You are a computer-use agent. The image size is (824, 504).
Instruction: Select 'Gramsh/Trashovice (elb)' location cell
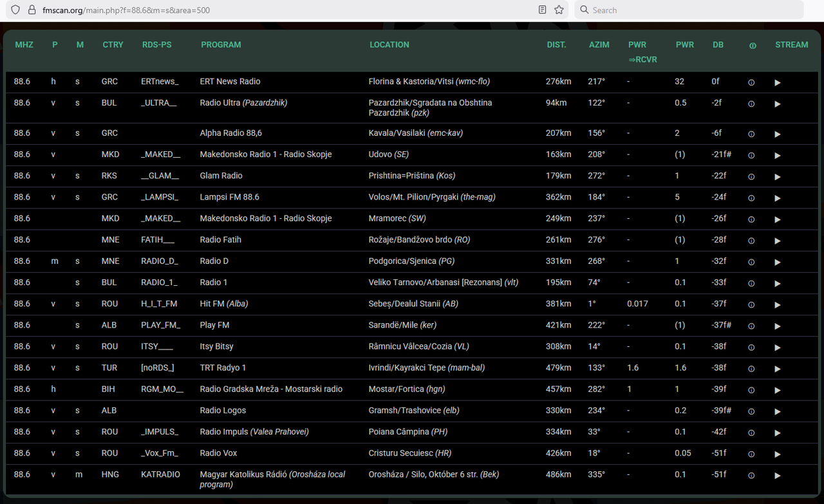[414, 410]
